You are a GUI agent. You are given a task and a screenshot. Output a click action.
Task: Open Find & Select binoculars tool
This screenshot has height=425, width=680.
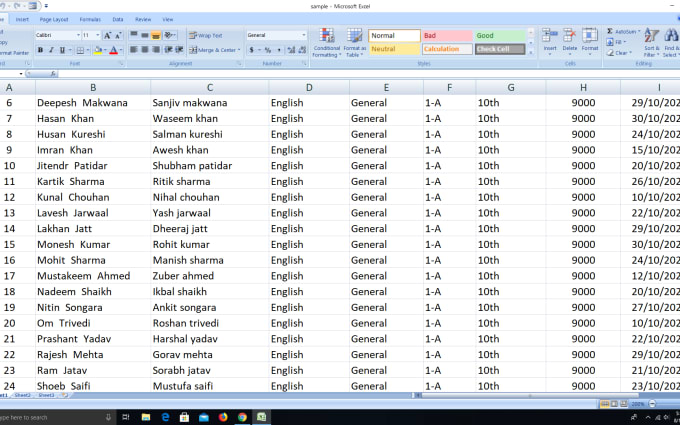tap(671, 42)
